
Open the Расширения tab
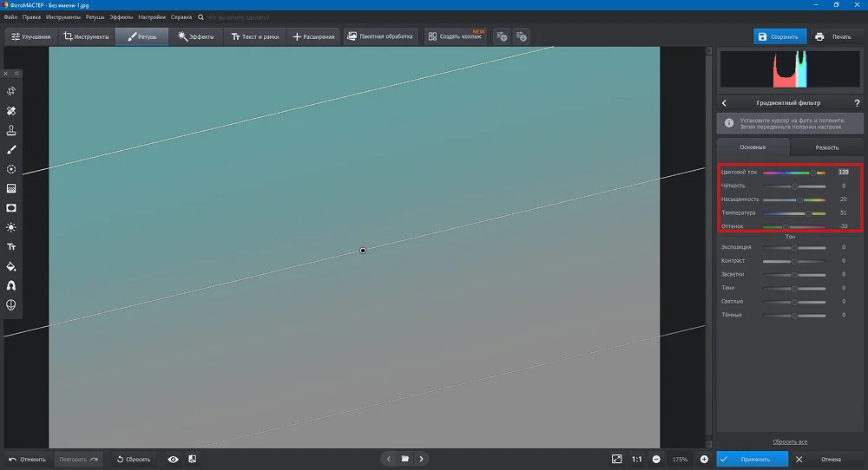coord(314,36)
